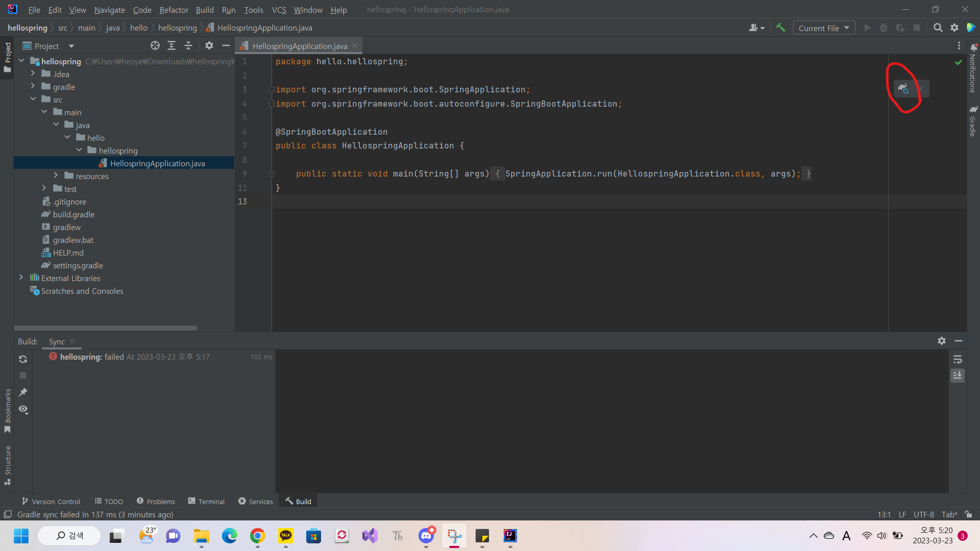Toggle read-only lock icon in status bar
The width and height of the screenshot is (980, 551).
(969, 514)
